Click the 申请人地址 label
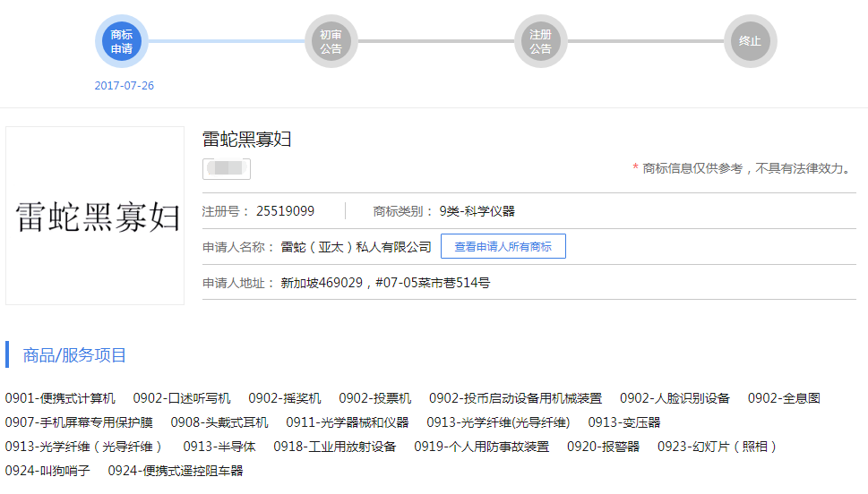This screenshot has height=494, width=868. point(238,283)
